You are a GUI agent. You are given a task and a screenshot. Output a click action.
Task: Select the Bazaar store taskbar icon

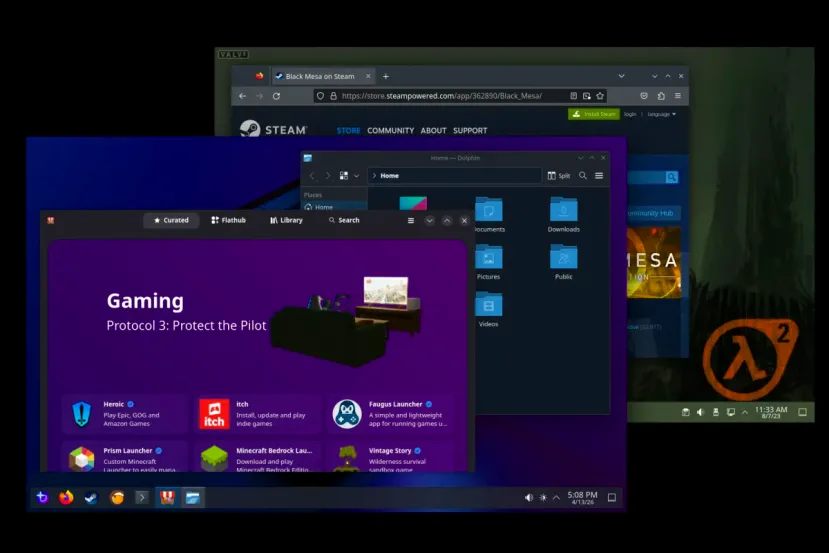click(167, 497)
